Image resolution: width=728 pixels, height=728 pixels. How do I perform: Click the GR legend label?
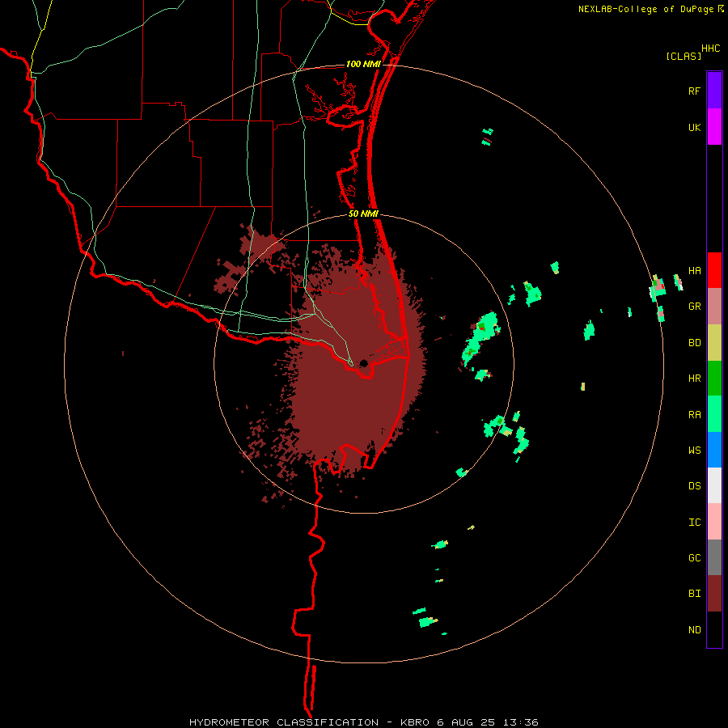coord(694,307)
